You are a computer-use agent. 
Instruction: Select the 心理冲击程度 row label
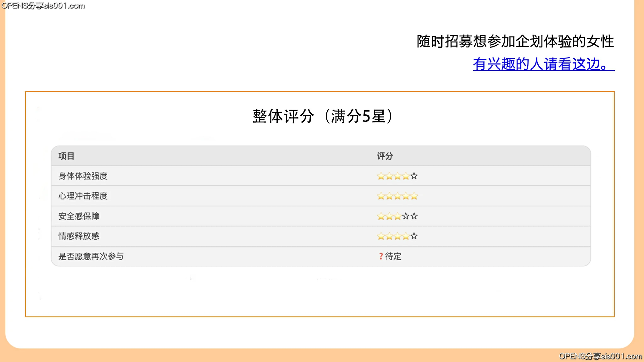tap(83, 196)
